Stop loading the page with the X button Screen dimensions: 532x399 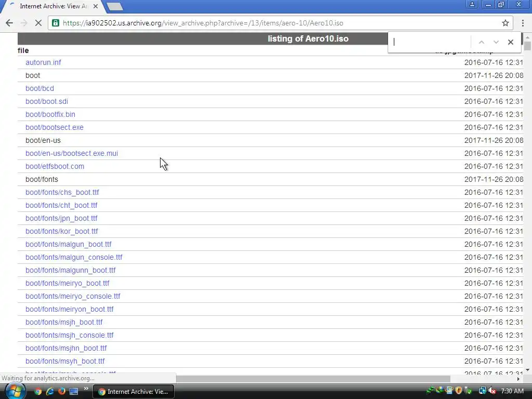click(x=38, y=23)
